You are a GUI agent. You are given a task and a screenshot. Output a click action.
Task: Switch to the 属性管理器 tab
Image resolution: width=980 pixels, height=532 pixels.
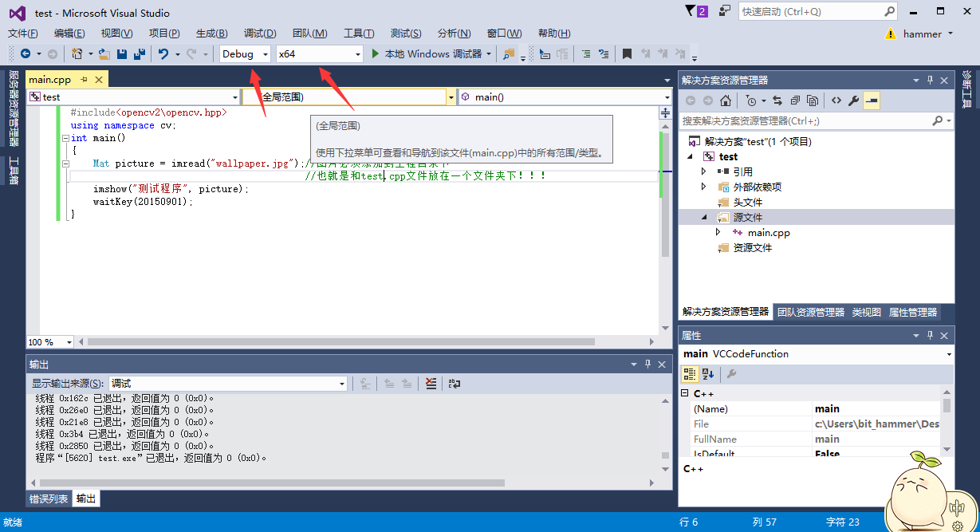pos(913,312)
